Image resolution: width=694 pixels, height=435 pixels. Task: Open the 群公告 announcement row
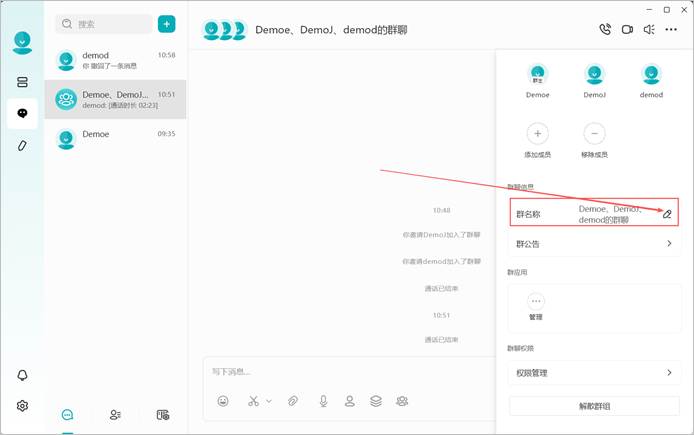594,244
